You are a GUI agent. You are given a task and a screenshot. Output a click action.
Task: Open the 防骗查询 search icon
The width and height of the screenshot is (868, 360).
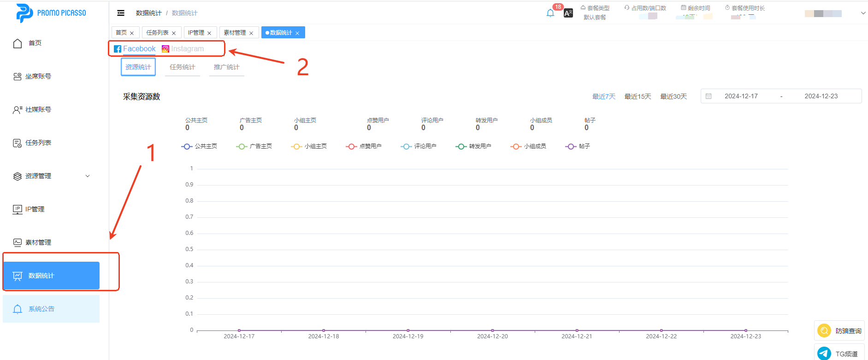pyautogui.click(x=824, y=331)
